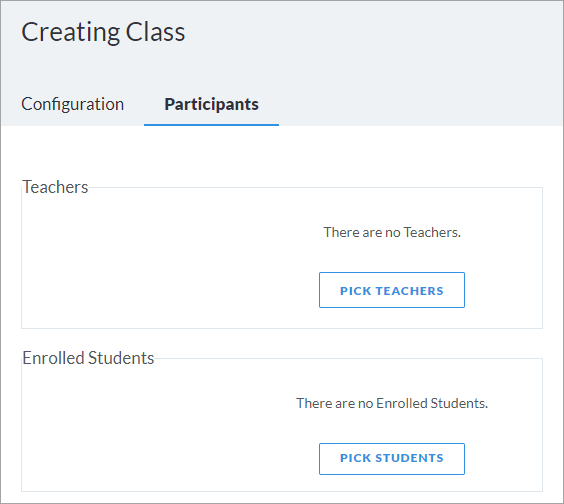Viewport: 564px width, 504px height.
Task: Click the word Students in Enrolled Students heading
Action: point(121,358)
